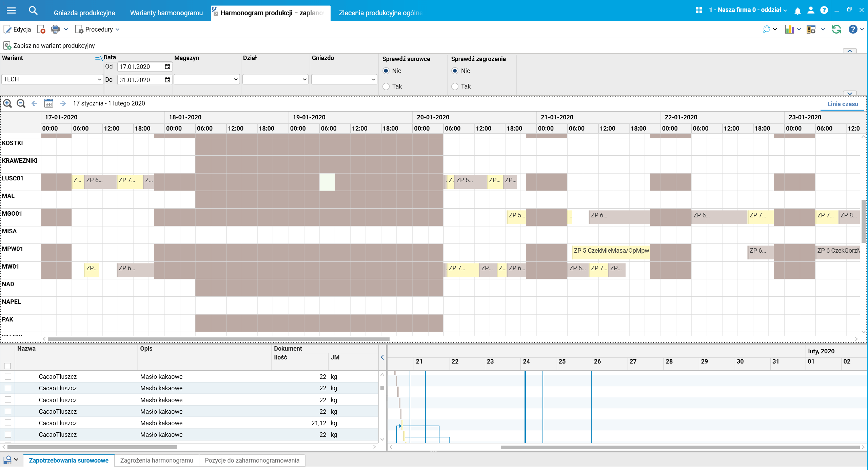Open the Magazyn dropdown

(x=236, y=79)
